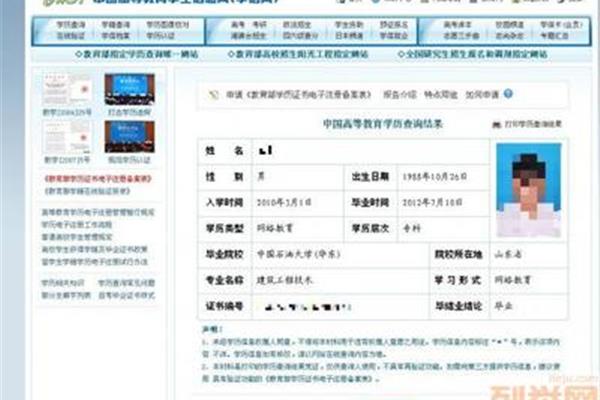Click the second 《教育部...》 sidebar link below the red one

[87, 191]
